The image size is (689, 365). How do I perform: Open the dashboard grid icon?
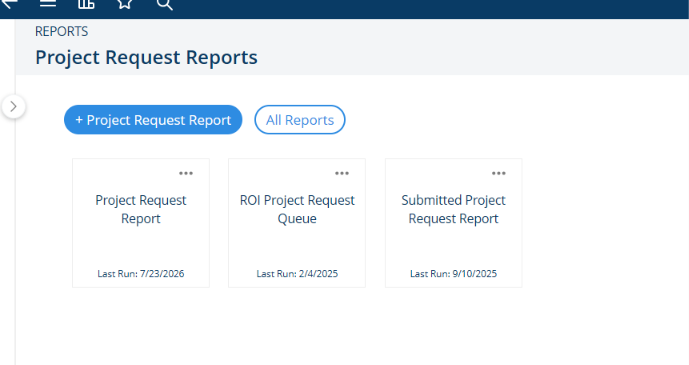pyautogui.click(x=86, y=4)
